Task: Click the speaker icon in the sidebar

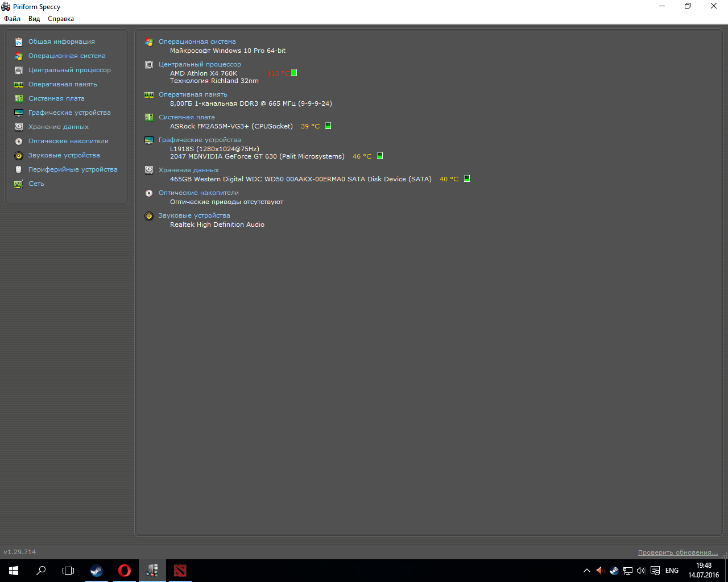Action: pyautogui.click(x=19, y=155)
